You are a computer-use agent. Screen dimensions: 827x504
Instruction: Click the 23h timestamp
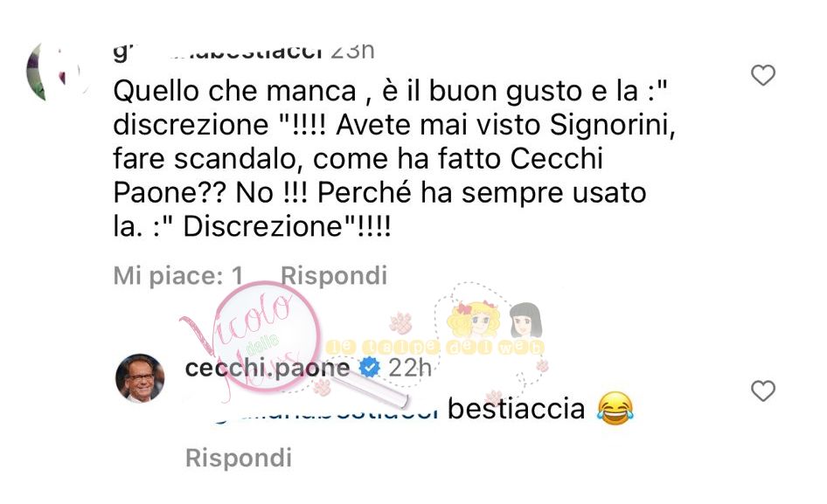point(353,52)
